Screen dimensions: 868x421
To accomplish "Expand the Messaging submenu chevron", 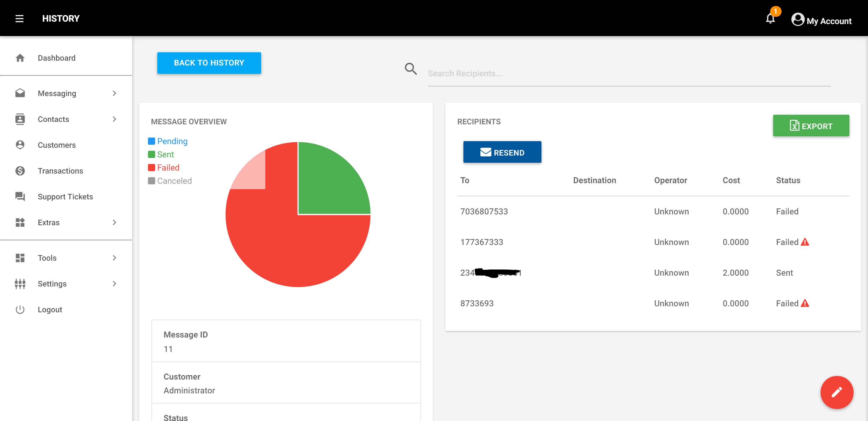I will coord(115,93).
